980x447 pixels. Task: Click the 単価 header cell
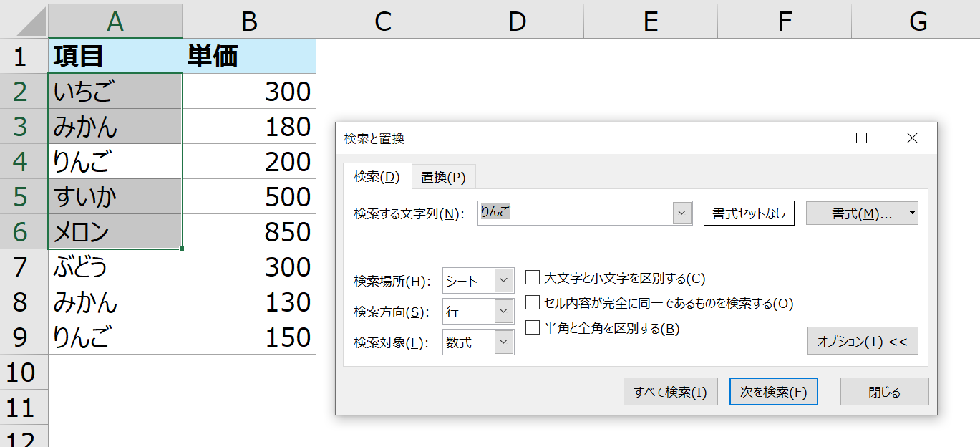click(249, 56)
